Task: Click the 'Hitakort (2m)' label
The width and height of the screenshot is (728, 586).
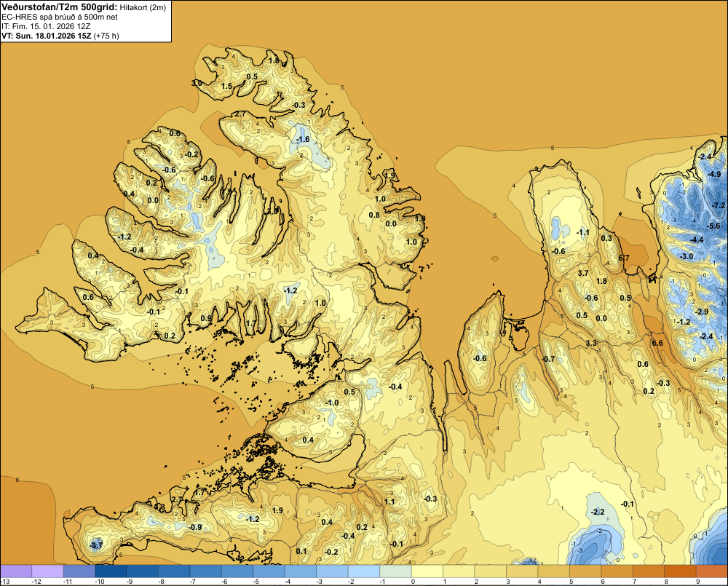Action: tap(143, 7)
